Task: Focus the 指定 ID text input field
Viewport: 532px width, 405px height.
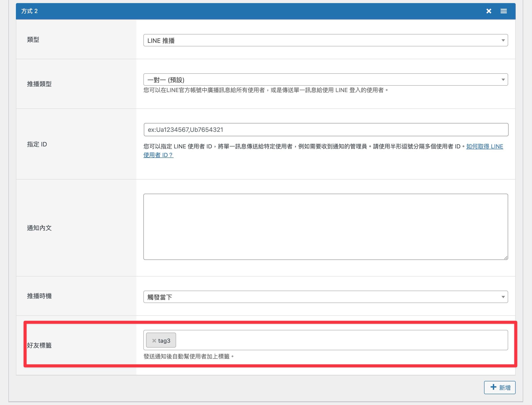Action: (326, 130)
